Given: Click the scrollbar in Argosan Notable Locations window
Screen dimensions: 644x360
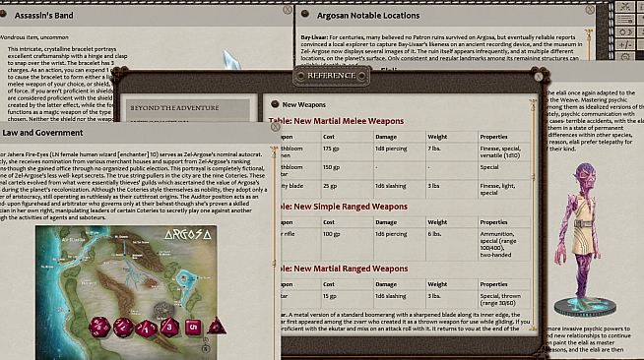Looking at the screenshot, I should 589,45.
